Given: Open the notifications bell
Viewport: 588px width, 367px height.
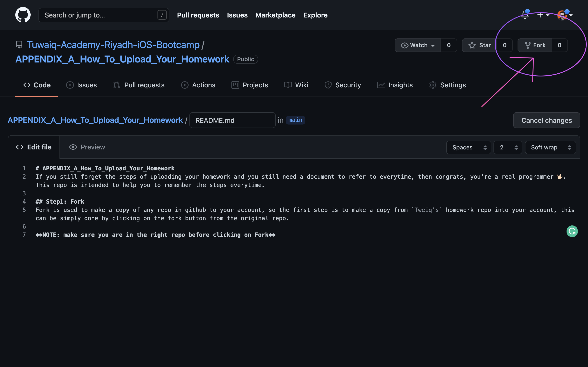Looking at the screenshot, I should click(x=525, y=15).
